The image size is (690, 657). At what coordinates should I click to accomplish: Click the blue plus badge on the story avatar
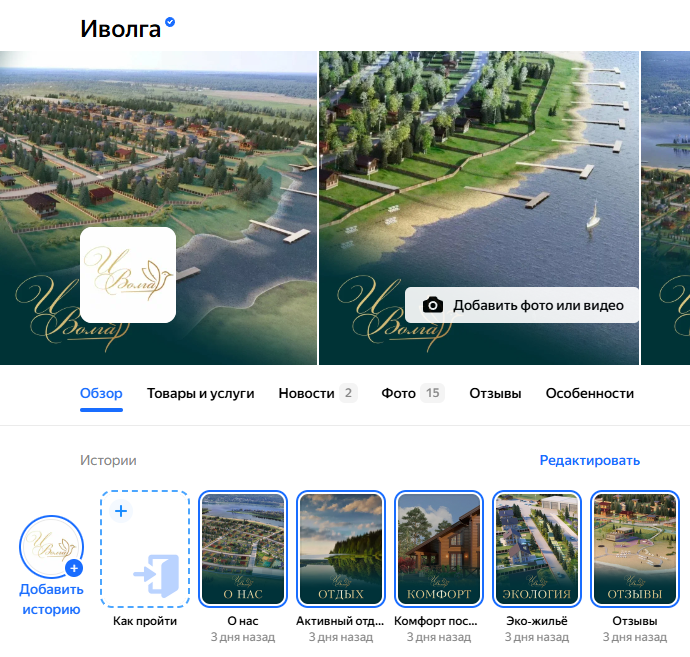click(x=74, y=568)
